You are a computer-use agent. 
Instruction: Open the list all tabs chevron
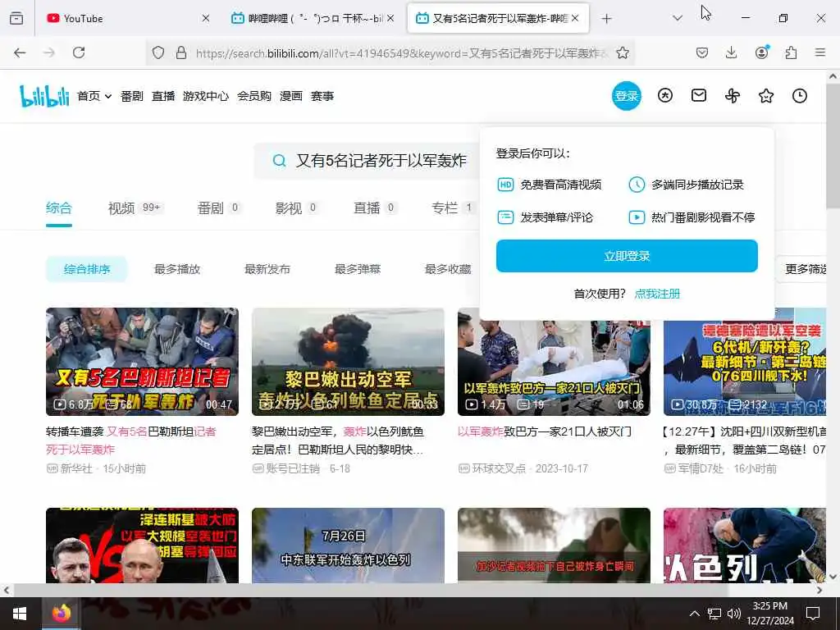pos(678,19)
